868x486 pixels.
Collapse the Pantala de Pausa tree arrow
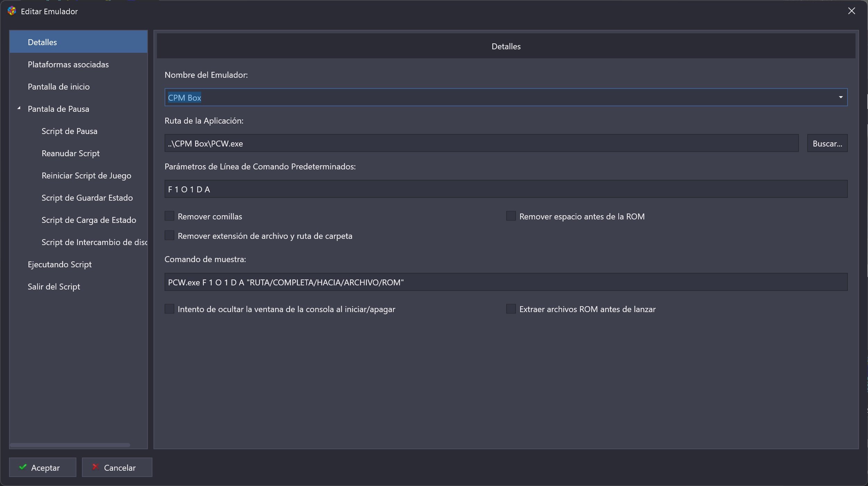pyautogui.click(x=19, y=108)
